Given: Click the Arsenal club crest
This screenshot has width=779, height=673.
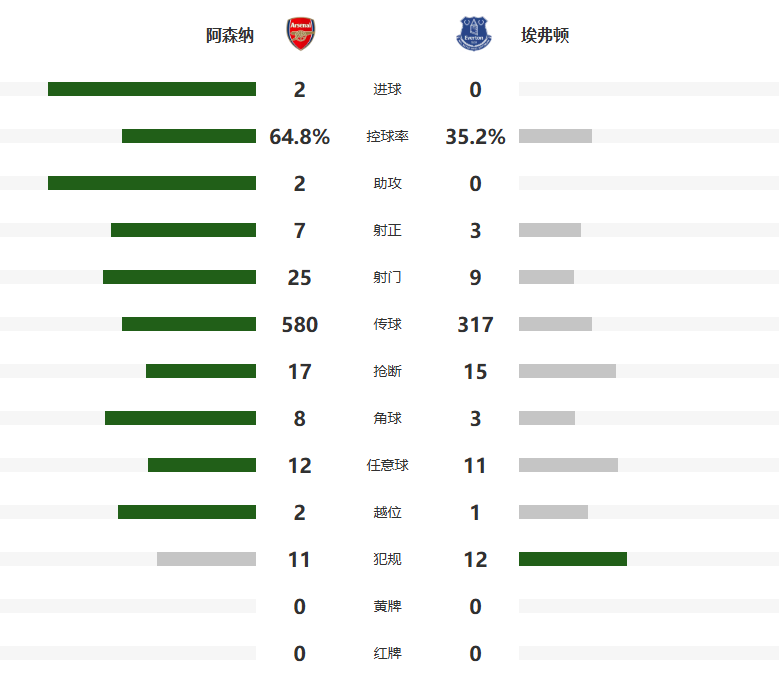Looking at the screenshot, I should pos(300,34).
